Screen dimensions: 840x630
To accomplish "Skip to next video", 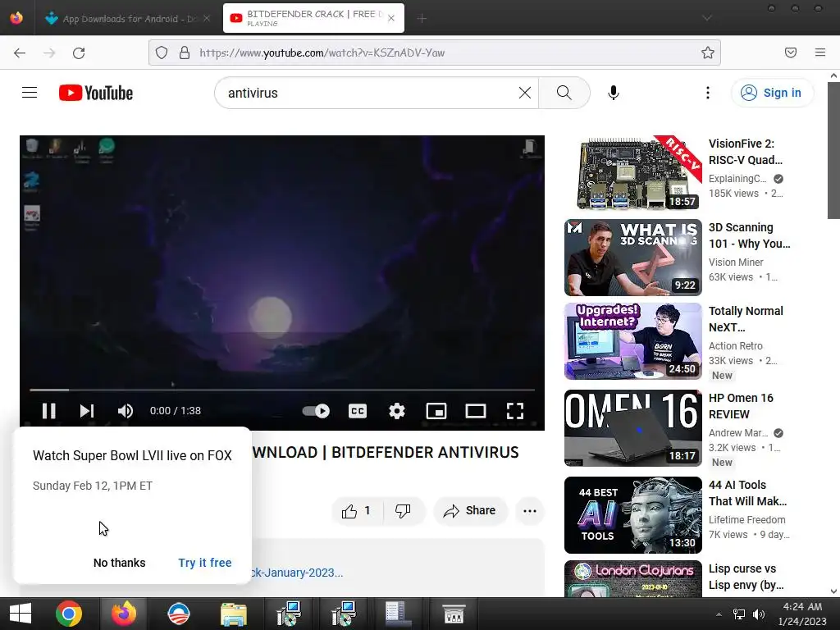I will click(87, 411).
